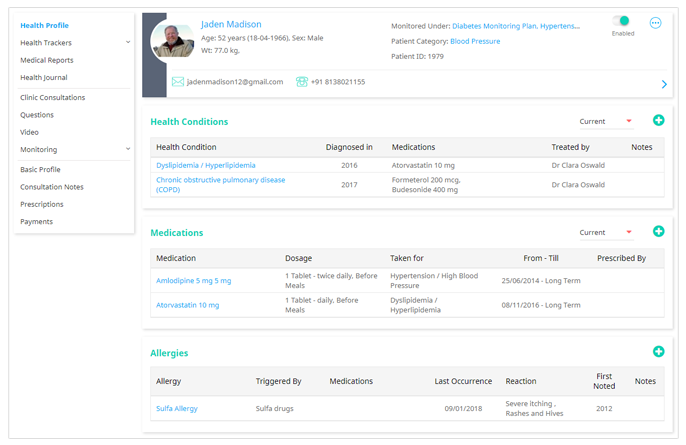Open the Blood Pressure patient category link

coord(475,41)
